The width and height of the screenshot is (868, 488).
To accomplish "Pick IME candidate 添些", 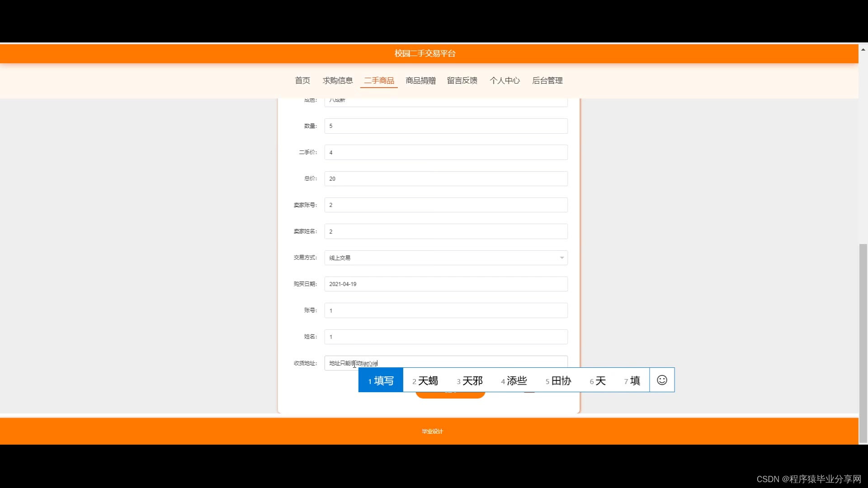I will 514,380.
